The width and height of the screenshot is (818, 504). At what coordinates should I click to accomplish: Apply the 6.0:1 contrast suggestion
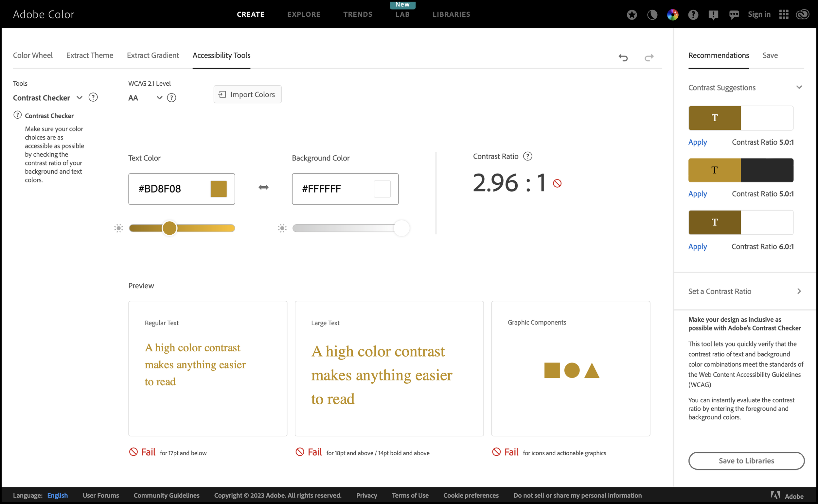[x=698, y=247]
